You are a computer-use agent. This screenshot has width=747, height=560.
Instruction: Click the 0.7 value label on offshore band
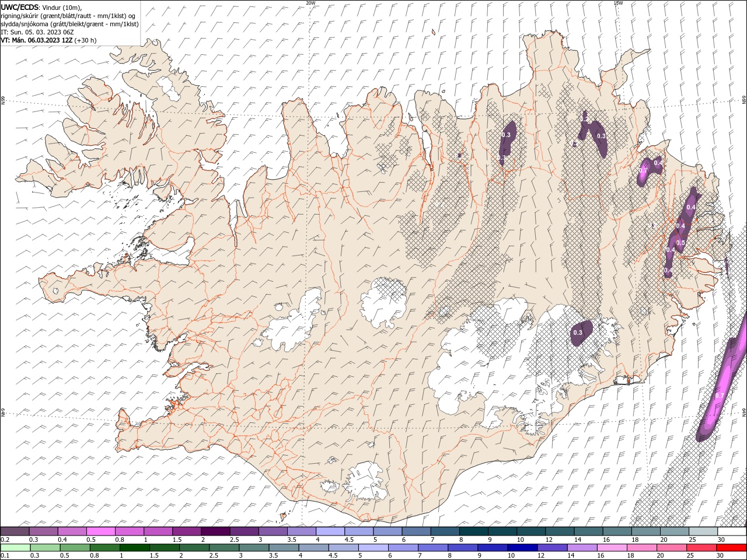(x=720, y=396)
